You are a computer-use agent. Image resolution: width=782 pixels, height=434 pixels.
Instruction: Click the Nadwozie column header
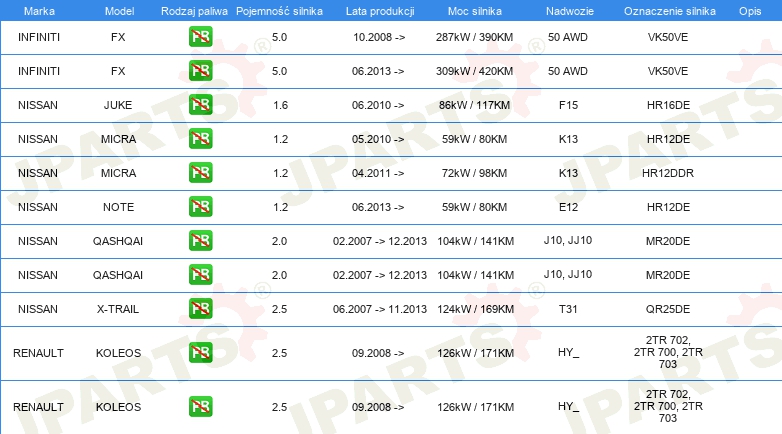(x=570, y=11)
